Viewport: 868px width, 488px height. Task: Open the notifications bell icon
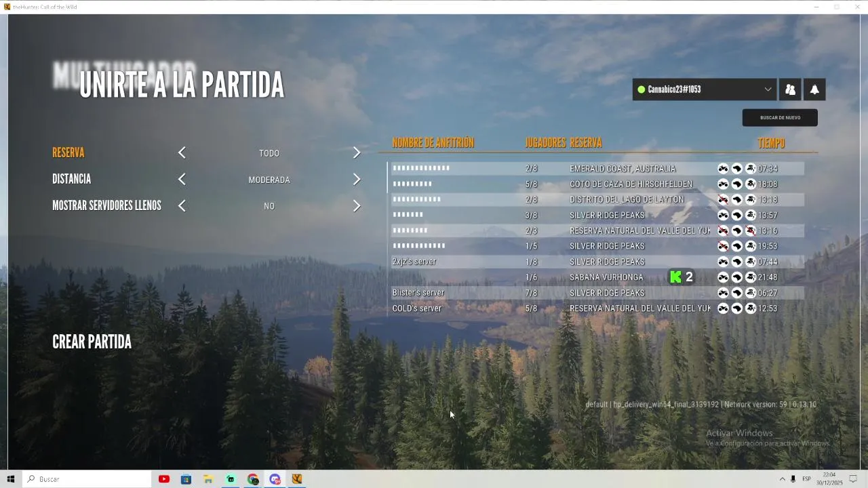(814, 89)
